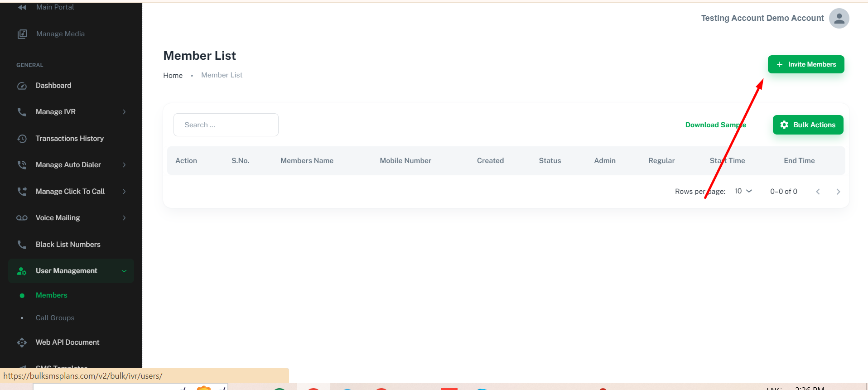Click the Manage Auto Dialer phone icon
This screenshot has height=390, width=868.
[x=22, y=165]
